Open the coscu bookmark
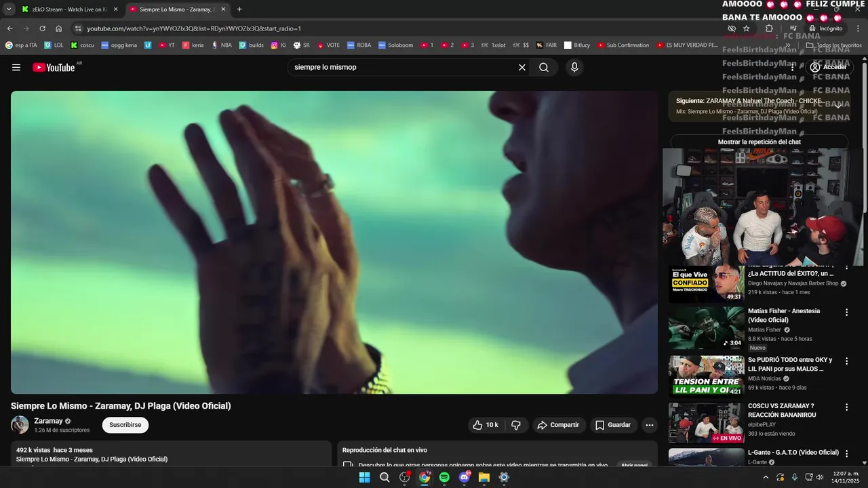Image resolution: width=868 pixels, height=488 pixels. click(83, 45)
